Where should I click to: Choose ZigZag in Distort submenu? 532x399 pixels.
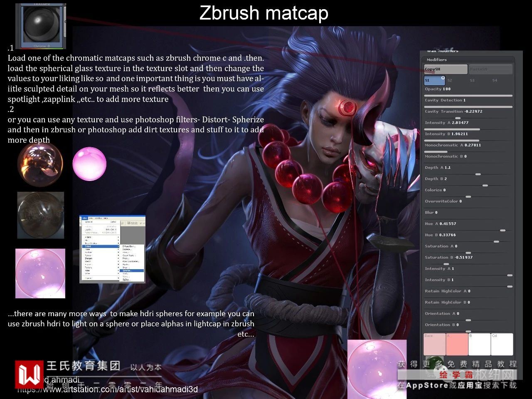point(132,280)
